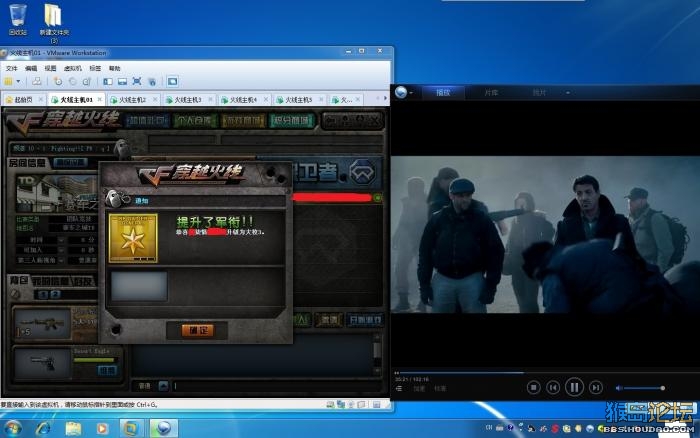Click the send Ctrl+Alt+Del toolbar icon

[x=37, y=82]
